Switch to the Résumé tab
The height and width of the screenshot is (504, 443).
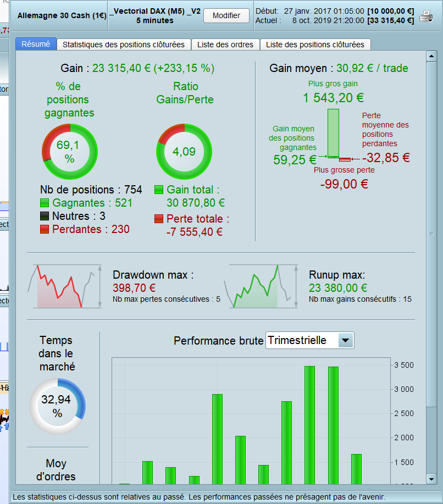pyautogui.click(x=36, y=44)
